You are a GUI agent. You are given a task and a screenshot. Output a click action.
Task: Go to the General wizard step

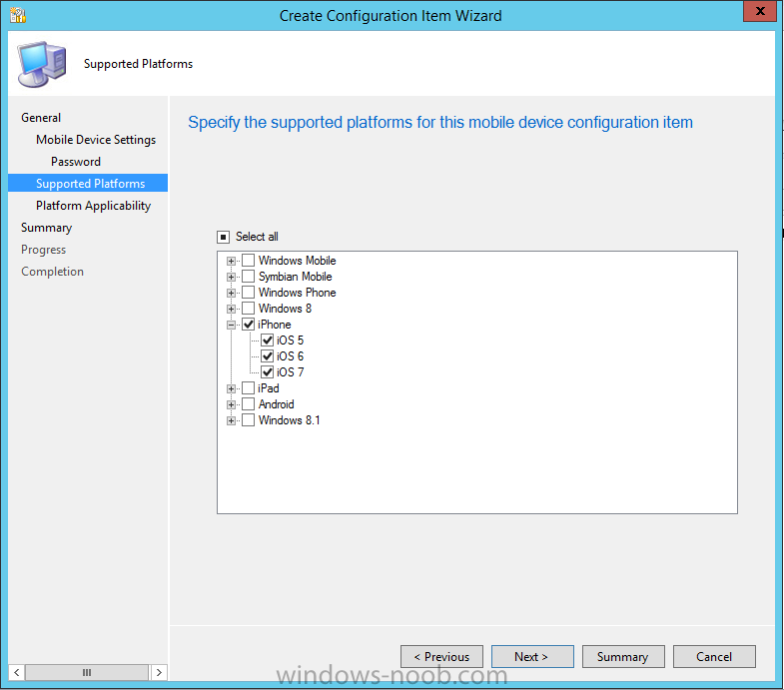41,118
